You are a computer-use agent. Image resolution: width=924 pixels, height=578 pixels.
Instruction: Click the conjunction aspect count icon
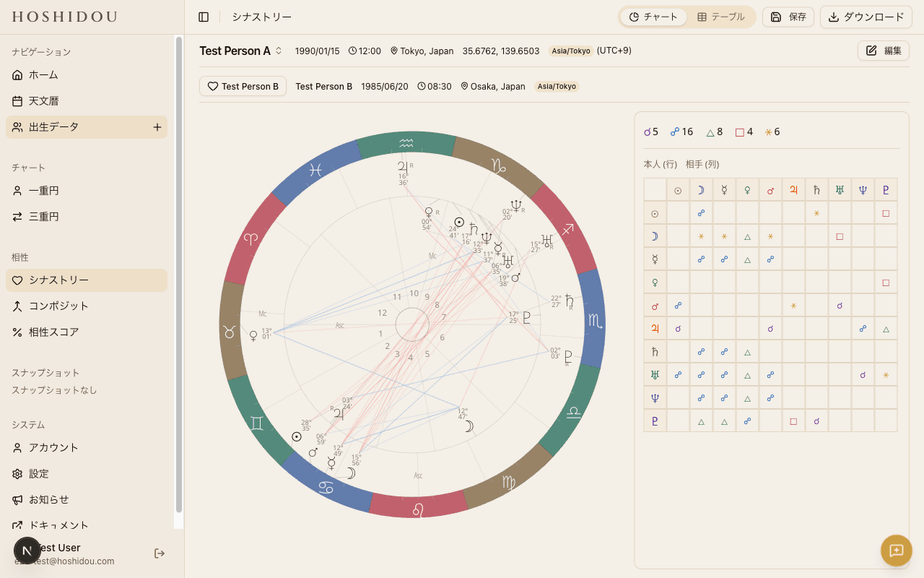point(650,132)
